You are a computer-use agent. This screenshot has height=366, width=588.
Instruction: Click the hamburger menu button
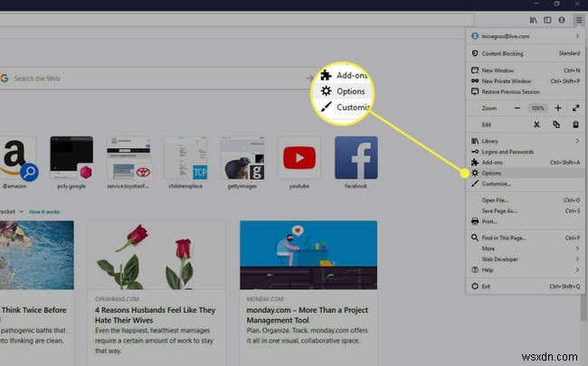579,20
